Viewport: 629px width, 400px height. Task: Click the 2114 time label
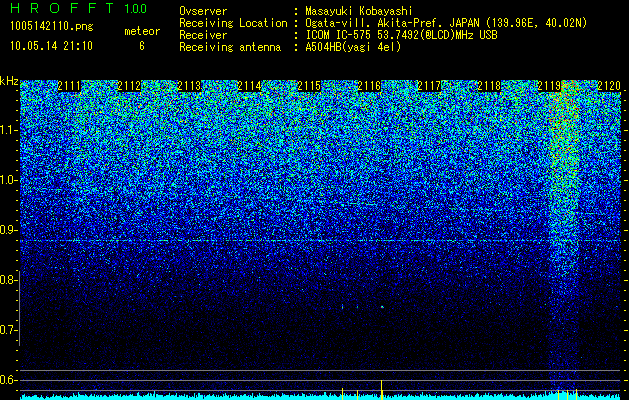(x=249, y=86)
